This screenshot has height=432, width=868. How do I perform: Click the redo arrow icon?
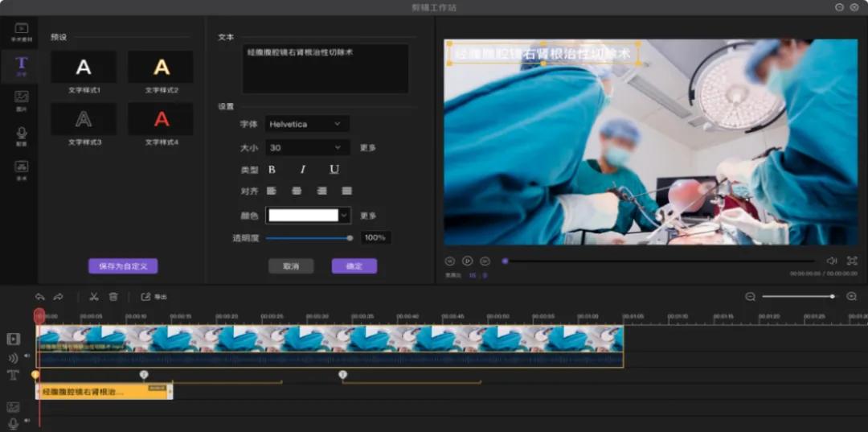coord(59,297)
